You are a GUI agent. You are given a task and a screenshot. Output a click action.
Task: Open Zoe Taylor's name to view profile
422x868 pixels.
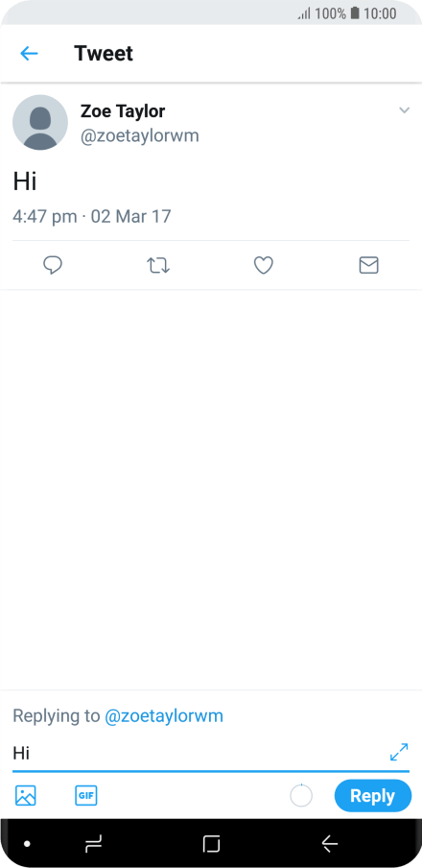tap(123, 111)
